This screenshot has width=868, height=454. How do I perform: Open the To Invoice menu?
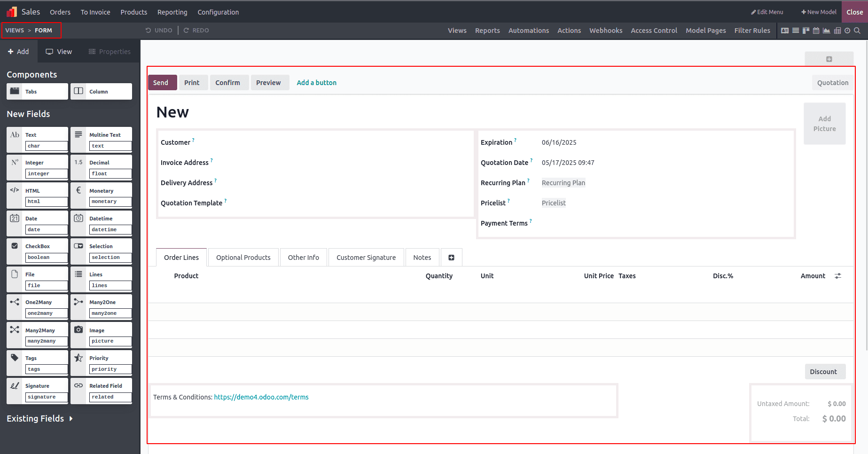pyautogui.click(x=95, y=12)
